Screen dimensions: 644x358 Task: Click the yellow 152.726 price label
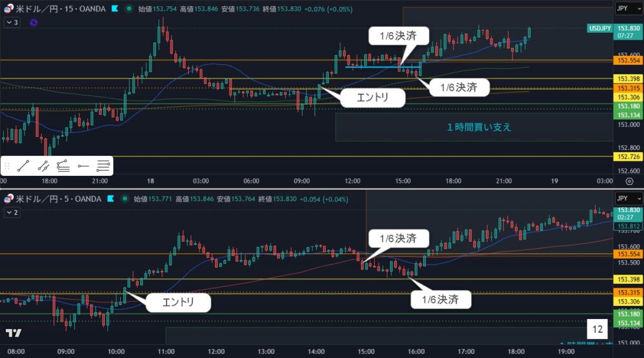point(627,156)
